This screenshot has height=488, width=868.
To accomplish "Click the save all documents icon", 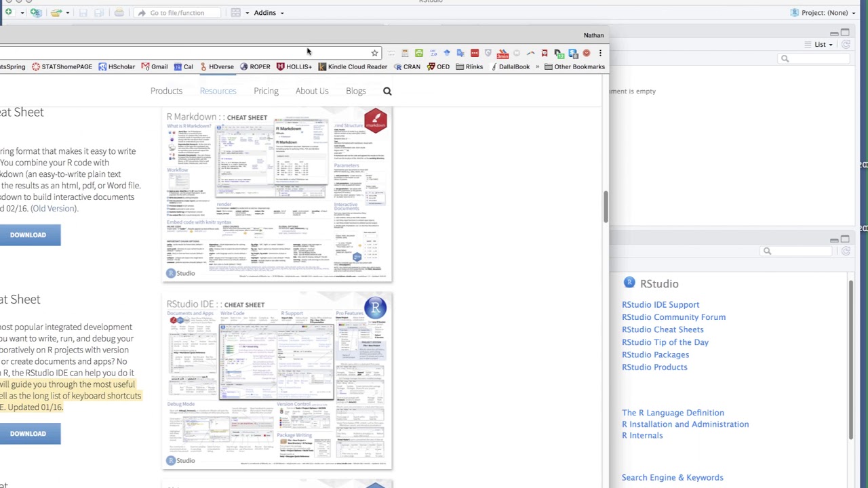I will (x=98, y=12).
